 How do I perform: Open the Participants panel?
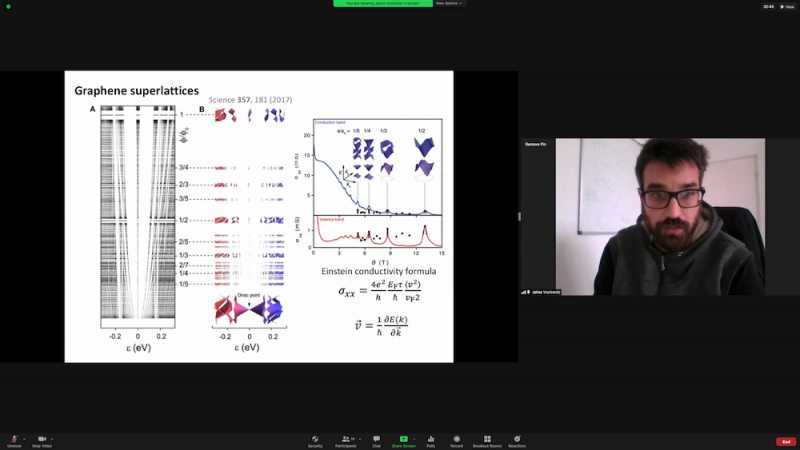tap(346, 439)
